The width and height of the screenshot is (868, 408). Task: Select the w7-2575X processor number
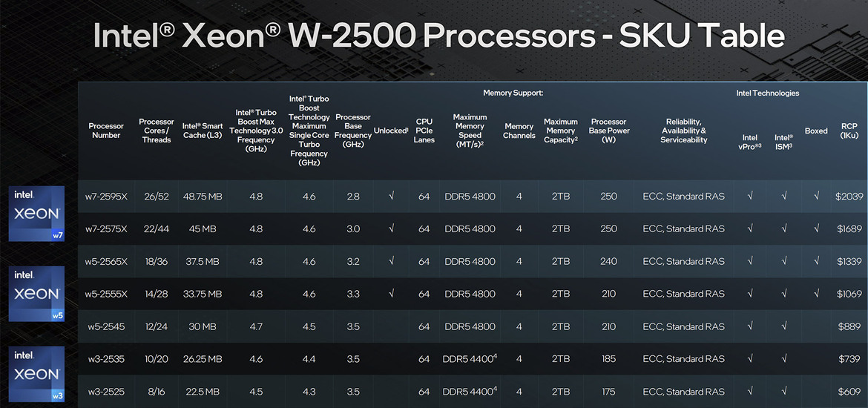(106, 229)
